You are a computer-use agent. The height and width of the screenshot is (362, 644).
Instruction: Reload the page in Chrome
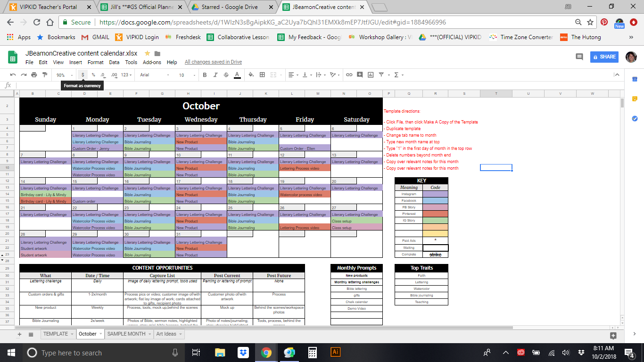tap(36, 22)
